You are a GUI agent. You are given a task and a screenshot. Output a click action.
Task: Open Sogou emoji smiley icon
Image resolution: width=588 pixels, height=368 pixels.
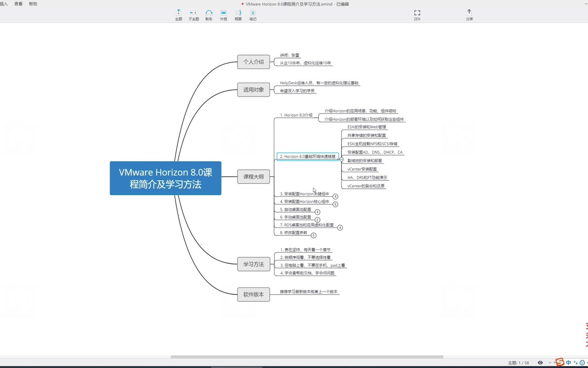coord(582,363)
